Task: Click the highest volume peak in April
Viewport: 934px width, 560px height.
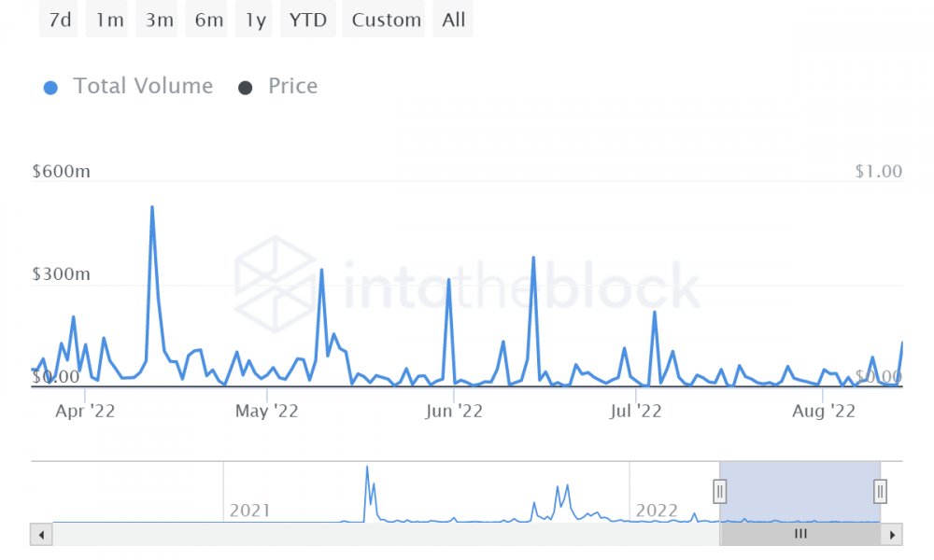Action: coord(152,207)
